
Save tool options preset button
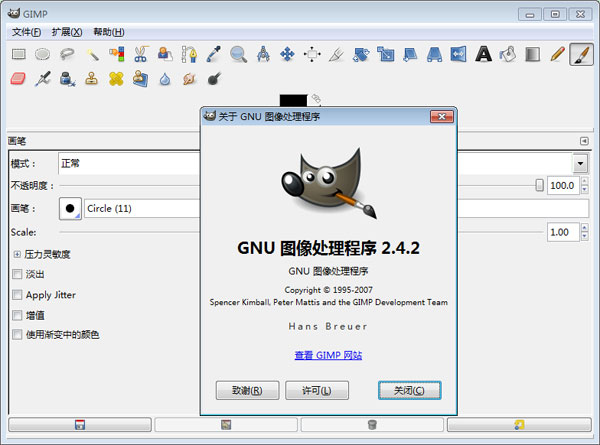click(80, 425)
